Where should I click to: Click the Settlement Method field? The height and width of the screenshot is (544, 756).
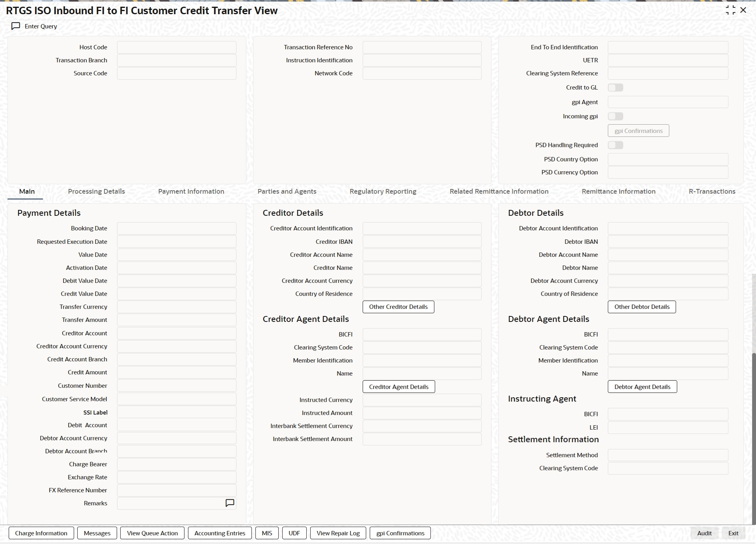click(668, 455)
